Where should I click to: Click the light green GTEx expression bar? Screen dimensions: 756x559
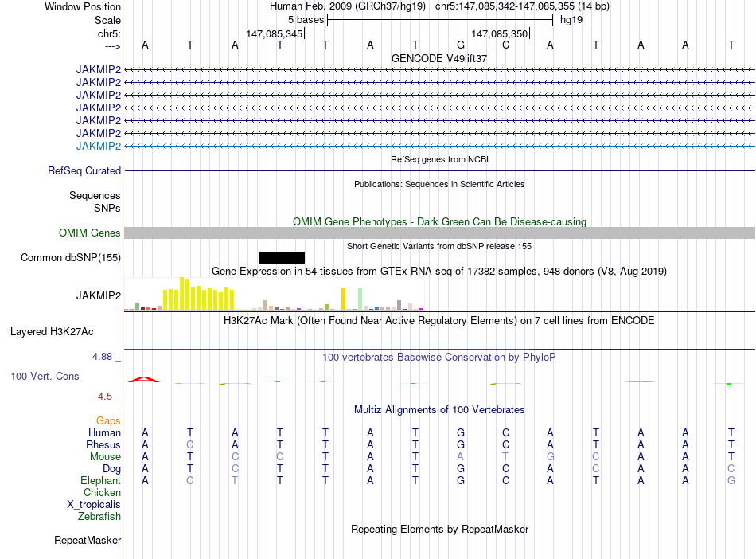point(360,299)
